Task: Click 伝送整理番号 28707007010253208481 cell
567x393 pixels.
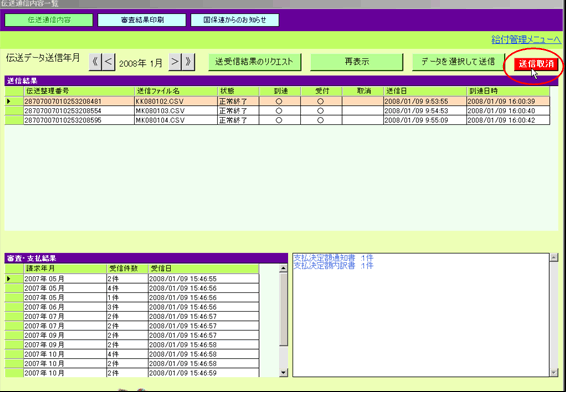Action: coord(79,101)
